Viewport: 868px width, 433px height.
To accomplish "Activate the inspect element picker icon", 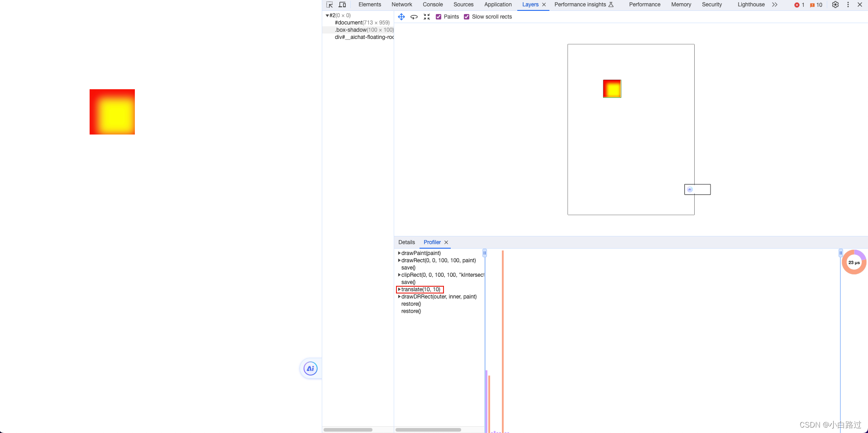I will (x=329, y=5).
